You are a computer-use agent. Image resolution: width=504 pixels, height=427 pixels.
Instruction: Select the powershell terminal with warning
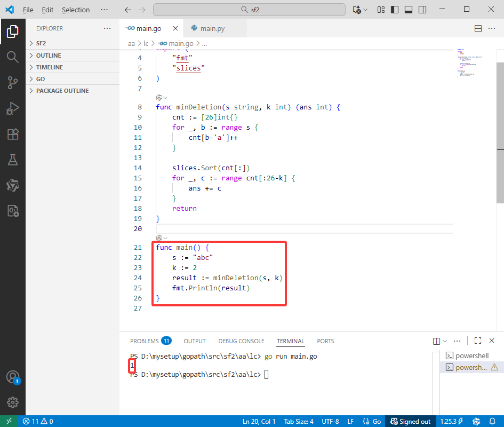click(471, 367)
